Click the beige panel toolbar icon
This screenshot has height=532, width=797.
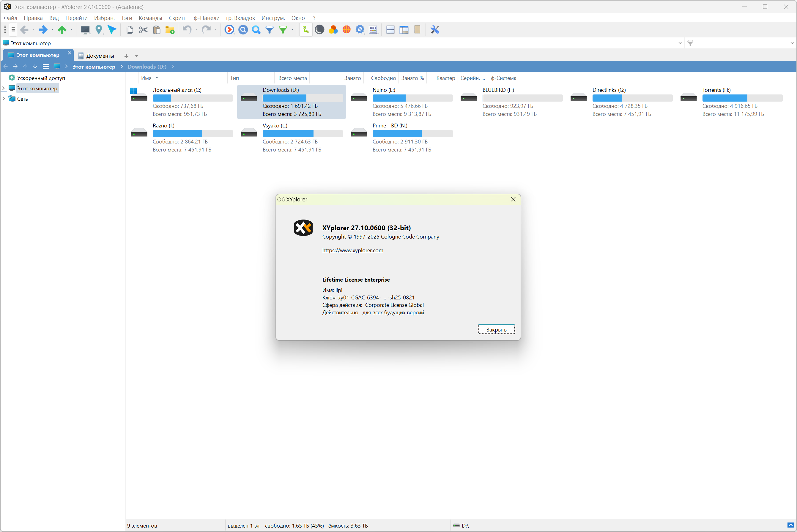point(417,30)
